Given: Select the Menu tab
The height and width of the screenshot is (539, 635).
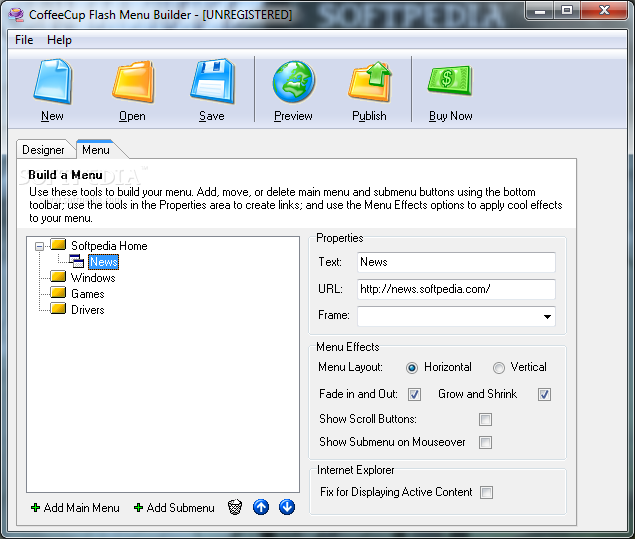Looking at the screenshot, I should click(96, 149).
